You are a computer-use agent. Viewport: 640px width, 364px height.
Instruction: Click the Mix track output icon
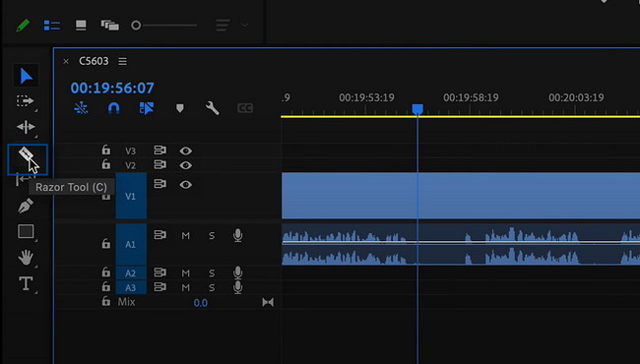tap(268, 302)
